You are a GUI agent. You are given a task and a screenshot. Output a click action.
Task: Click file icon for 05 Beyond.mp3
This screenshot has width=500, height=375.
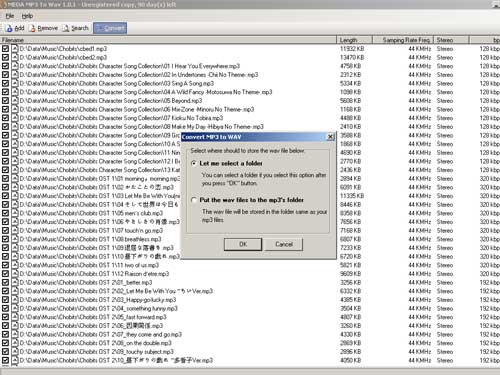pyautogui.click(x=15, y=101)
